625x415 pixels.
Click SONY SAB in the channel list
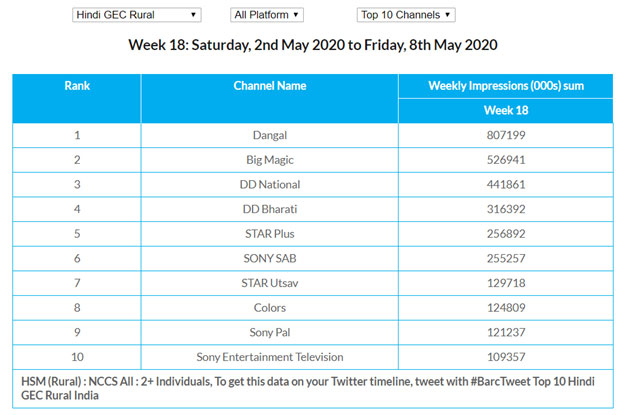point(269,258)
